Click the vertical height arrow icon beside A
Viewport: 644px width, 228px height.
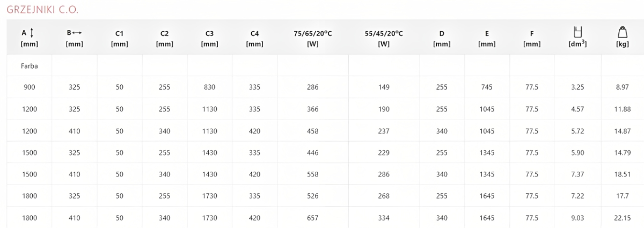32,33
